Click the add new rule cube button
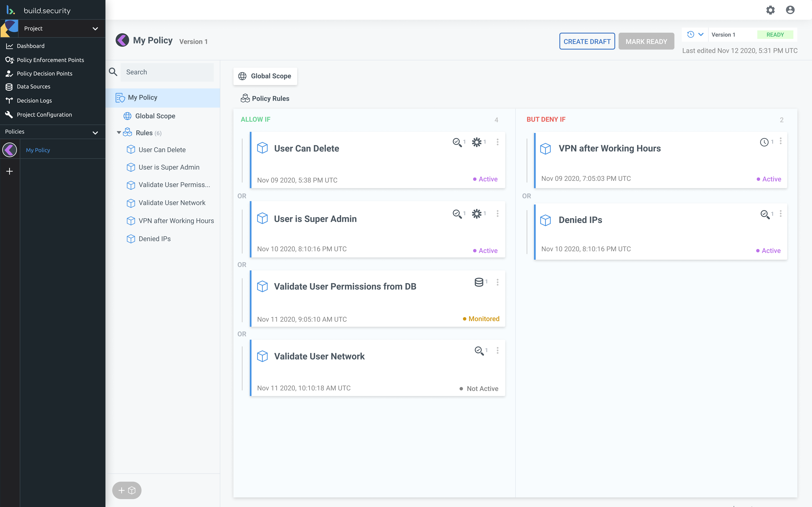 tap(127, 490)
